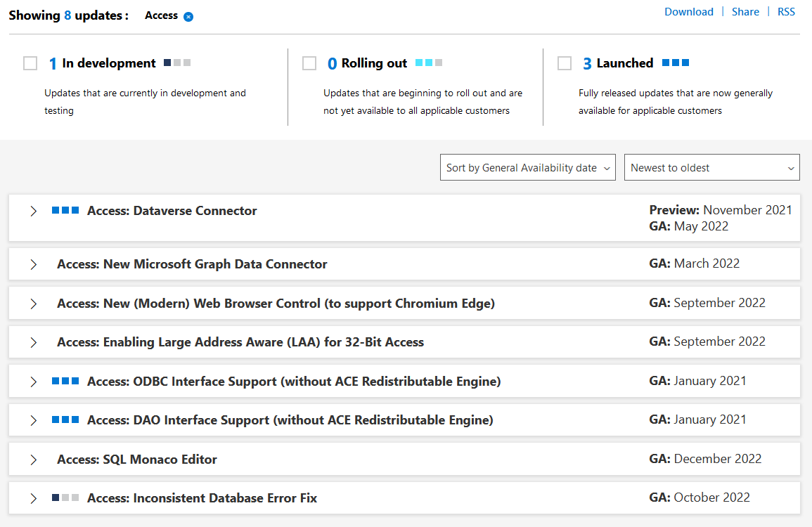This screenshot has height=527, width=812.
Task: Click the Download link
Action: point(689,12)
